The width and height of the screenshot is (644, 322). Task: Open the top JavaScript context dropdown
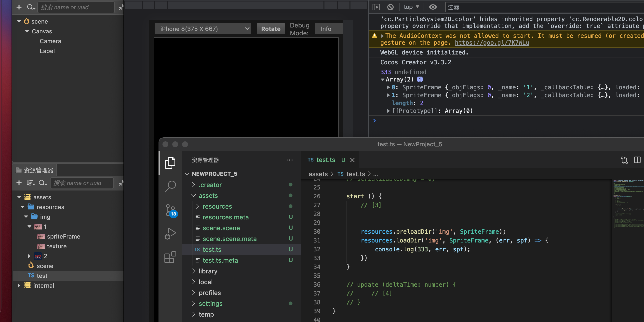411,7
